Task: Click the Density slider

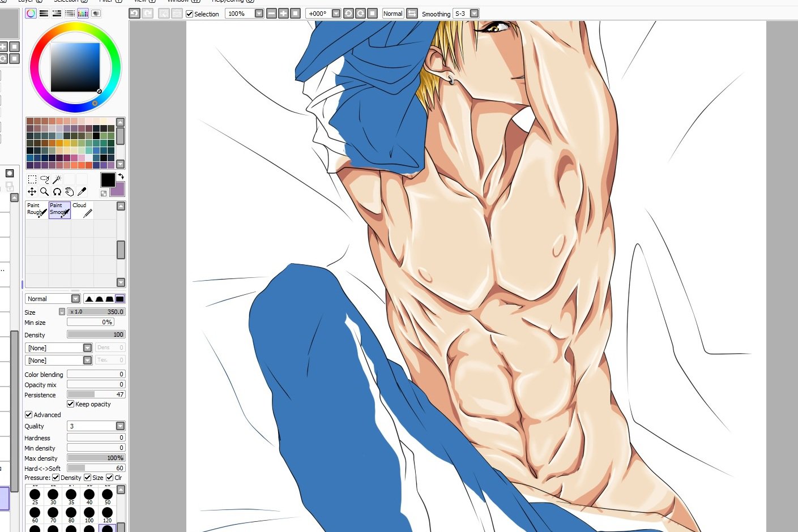Action: pyautogui.click(x=96, y=334)
